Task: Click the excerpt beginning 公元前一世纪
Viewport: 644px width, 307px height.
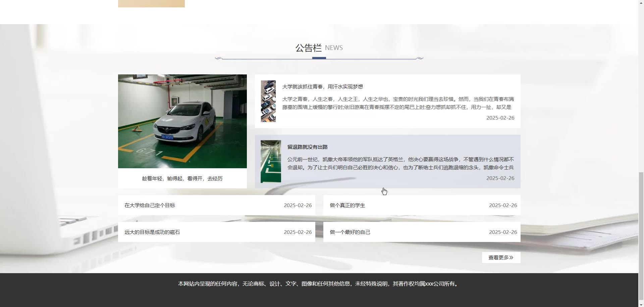Action: pos(400,164)
